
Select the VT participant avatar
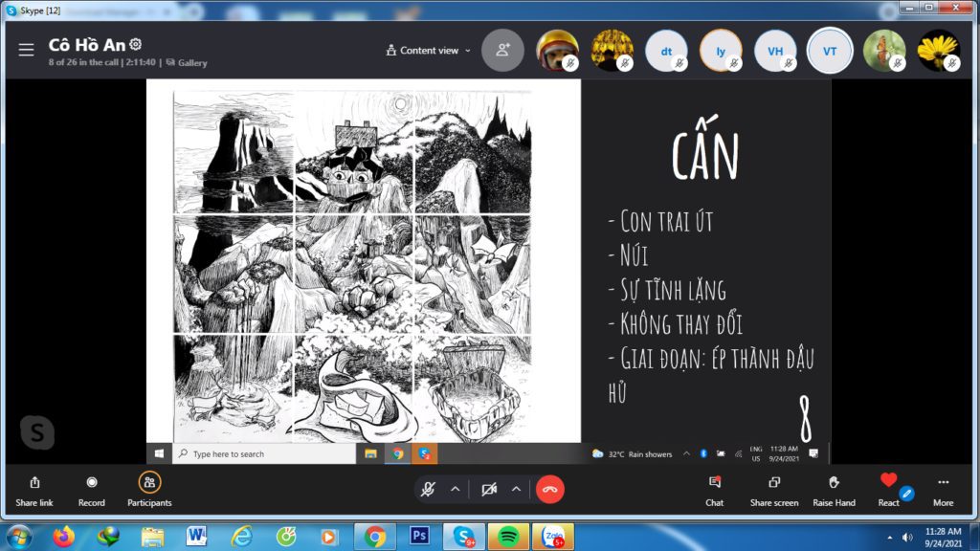[x=830, y=51]
